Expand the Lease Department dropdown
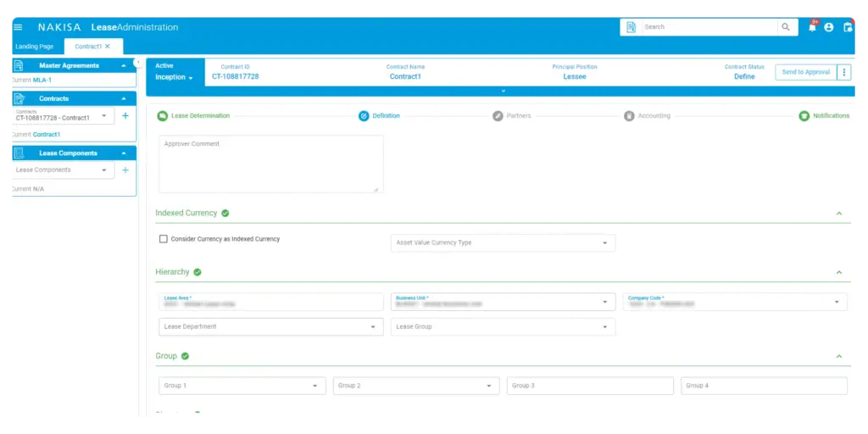 (x=270, y=326)
